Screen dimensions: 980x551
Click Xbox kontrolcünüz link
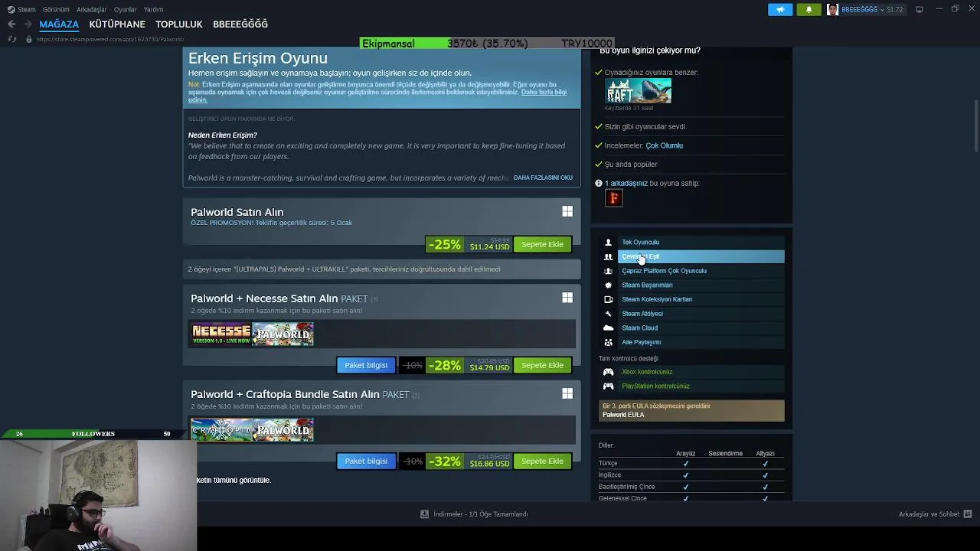point(647,372)
